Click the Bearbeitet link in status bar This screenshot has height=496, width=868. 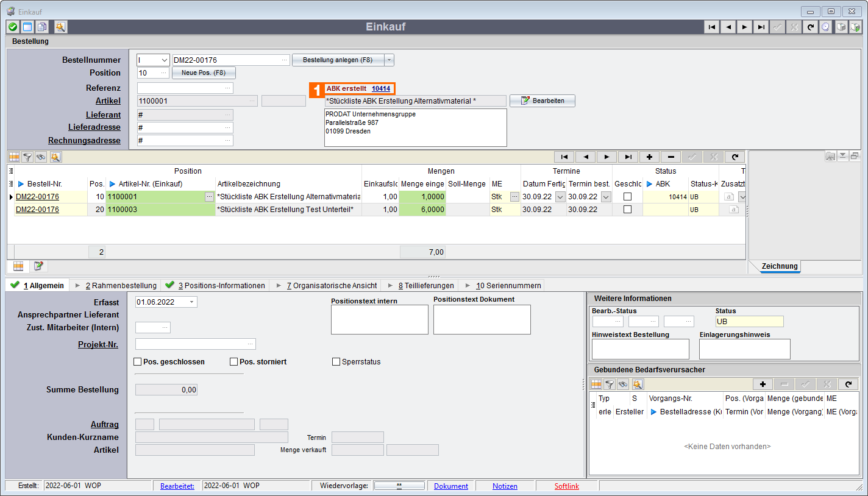point(177,486)
